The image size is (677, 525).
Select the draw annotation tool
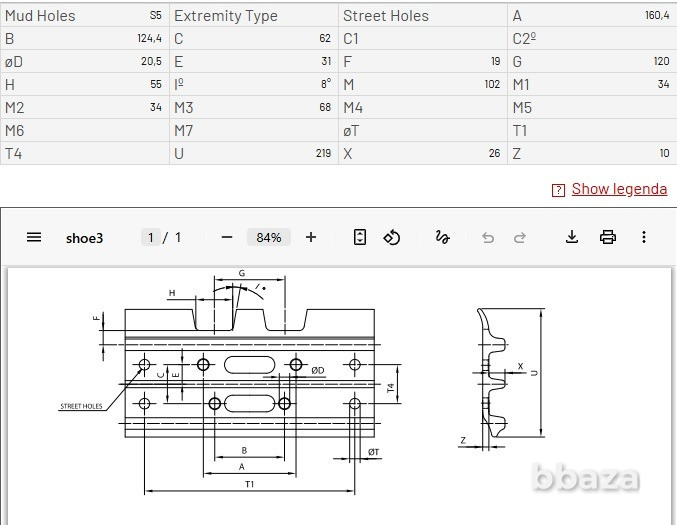click(x=443, y=237)
